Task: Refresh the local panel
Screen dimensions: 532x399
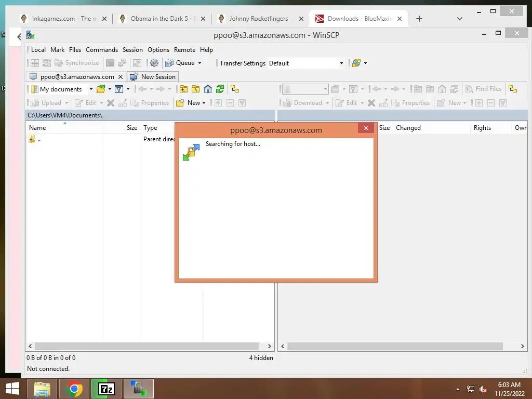Action: click(220, 89)
